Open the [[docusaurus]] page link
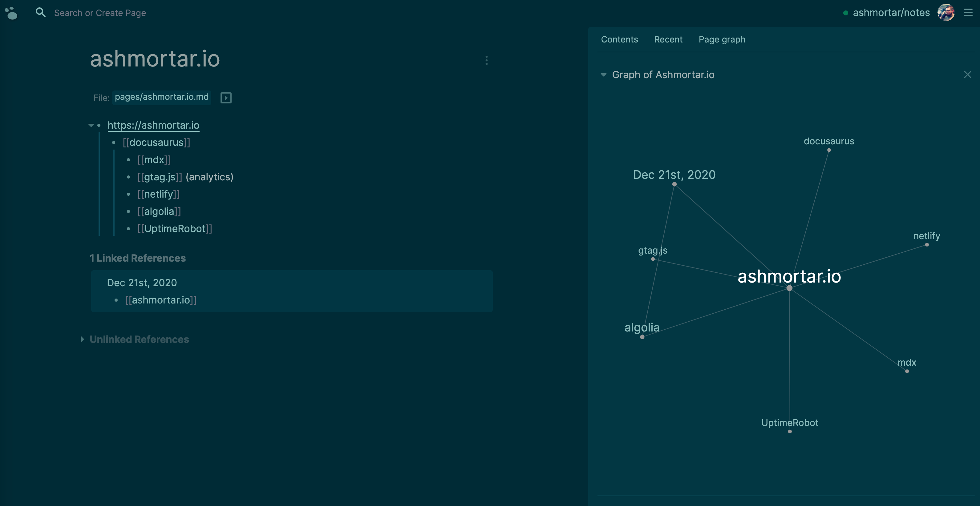980x506 pixels. [156, 143]
